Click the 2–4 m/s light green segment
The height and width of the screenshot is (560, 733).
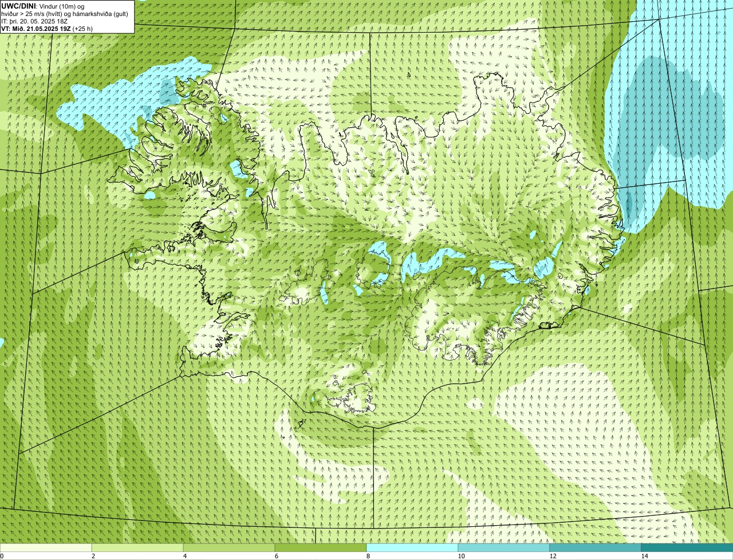(137, 547)
